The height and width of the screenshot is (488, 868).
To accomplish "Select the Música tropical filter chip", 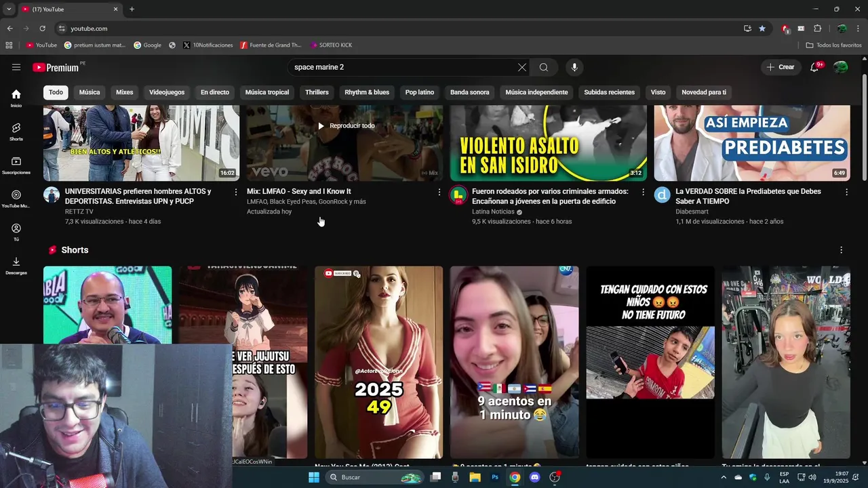I will click(x=267, y=92).
